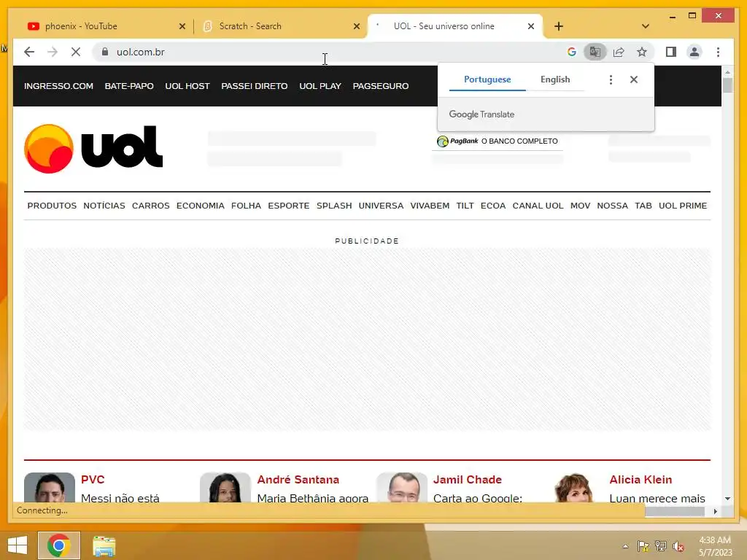The image size is (747, 560).
Task: Open the side panel icon
Action: (x=671, y=52)
